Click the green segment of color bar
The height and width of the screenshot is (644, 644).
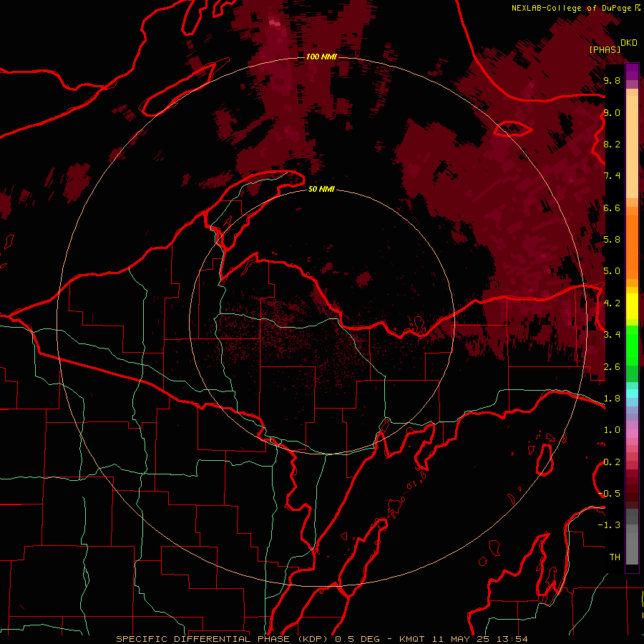click(632, 353)
